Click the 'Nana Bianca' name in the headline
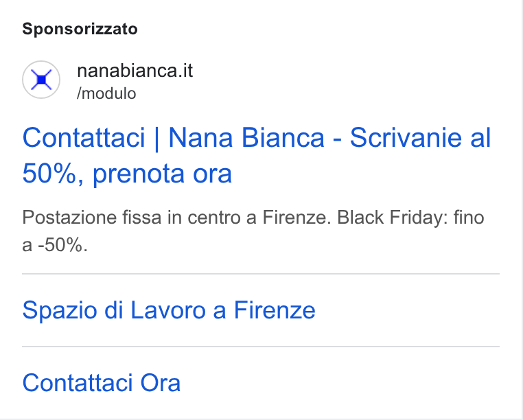The width and height of the screenshot is (523, 420). pyautogui.click(x=246, y=137)
